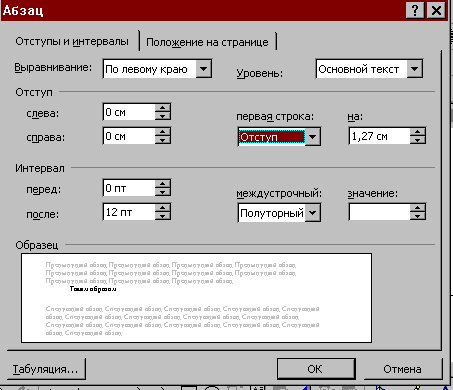Click the перед spacing field
Screen dimensions: 453x390
click(129, 188)
